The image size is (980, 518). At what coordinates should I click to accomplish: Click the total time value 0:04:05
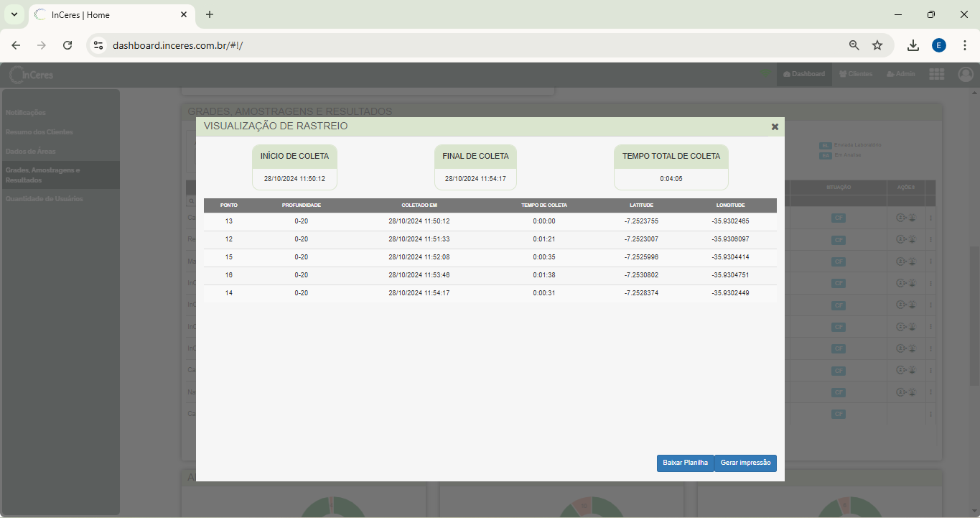pyautogui.click(x=671, y=179)
